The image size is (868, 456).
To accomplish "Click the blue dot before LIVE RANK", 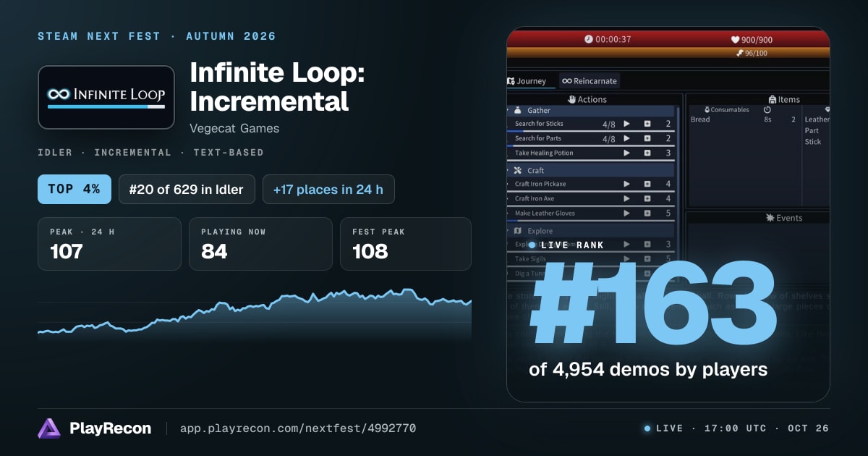I will pos(532,245).
